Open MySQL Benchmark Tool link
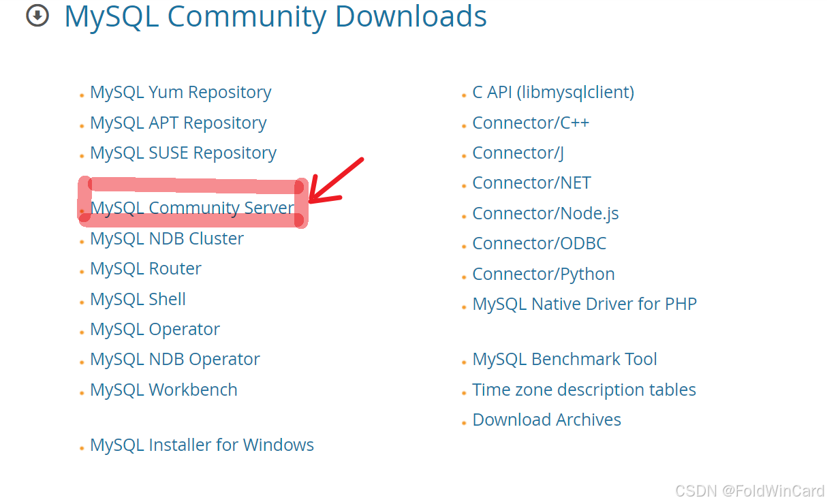 coord(565,360)
